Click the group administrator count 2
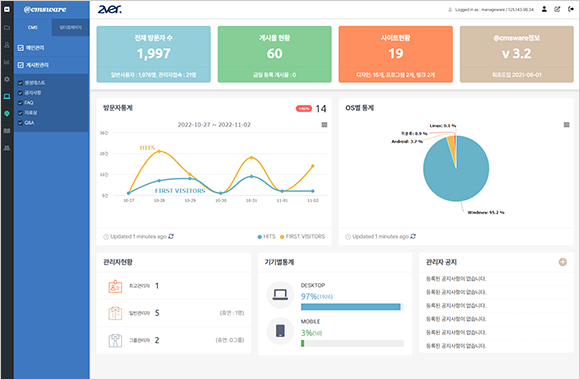The image size is (580, 380). pyautogui.click(x=157, y=340)
